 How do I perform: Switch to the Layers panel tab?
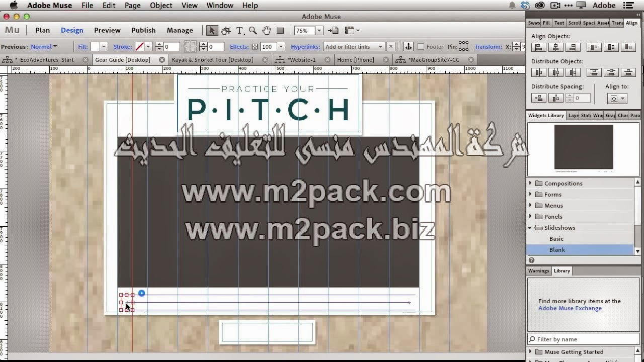point(573,116)
